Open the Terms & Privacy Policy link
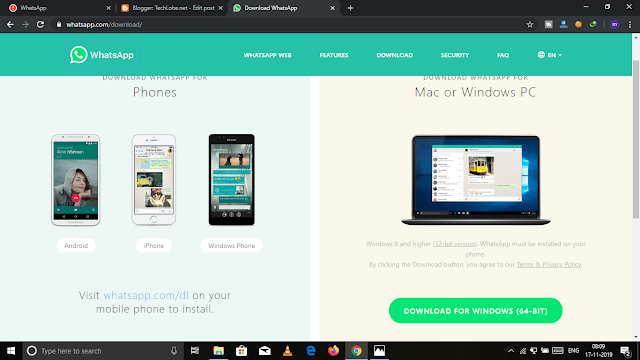Screen dimensions: 640x360 pos(549,264)
